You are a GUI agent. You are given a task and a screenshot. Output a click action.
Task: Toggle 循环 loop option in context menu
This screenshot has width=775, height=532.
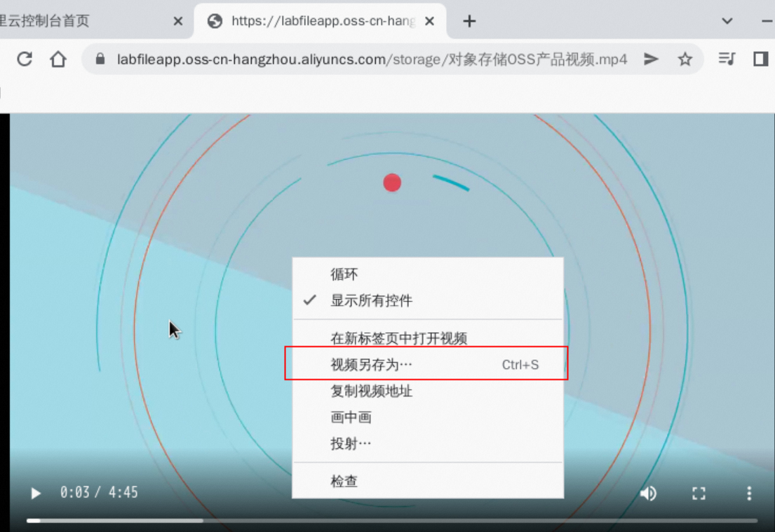tap(428, 274)
